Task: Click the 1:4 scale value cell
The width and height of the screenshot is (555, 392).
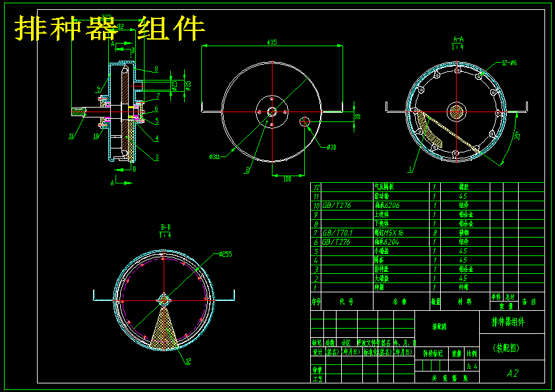Action: tap(473, 366)
